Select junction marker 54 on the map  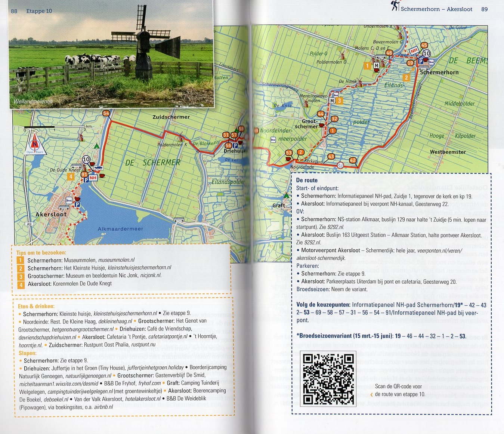coord(106,113)
